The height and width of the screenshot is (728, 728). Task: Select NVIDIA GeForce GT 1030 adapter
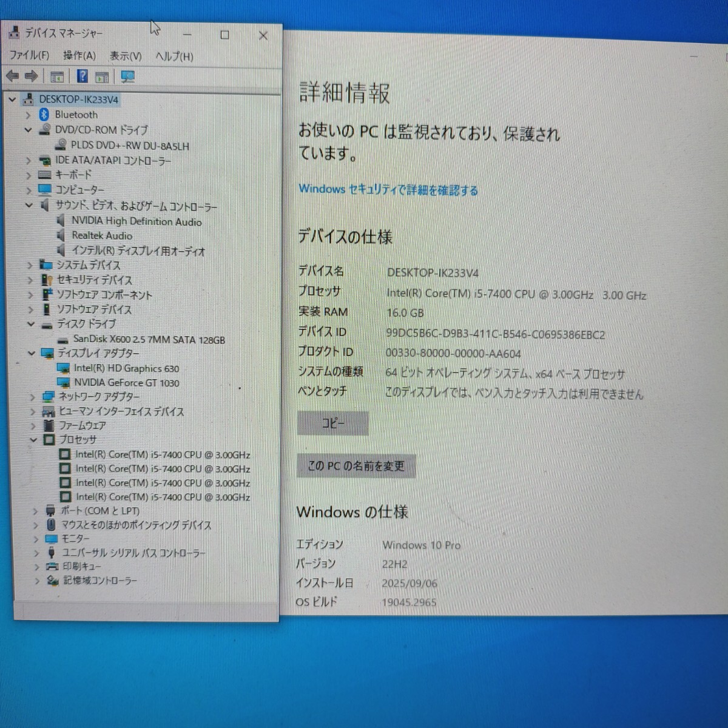pyautogui.click(x=126, y=383)
